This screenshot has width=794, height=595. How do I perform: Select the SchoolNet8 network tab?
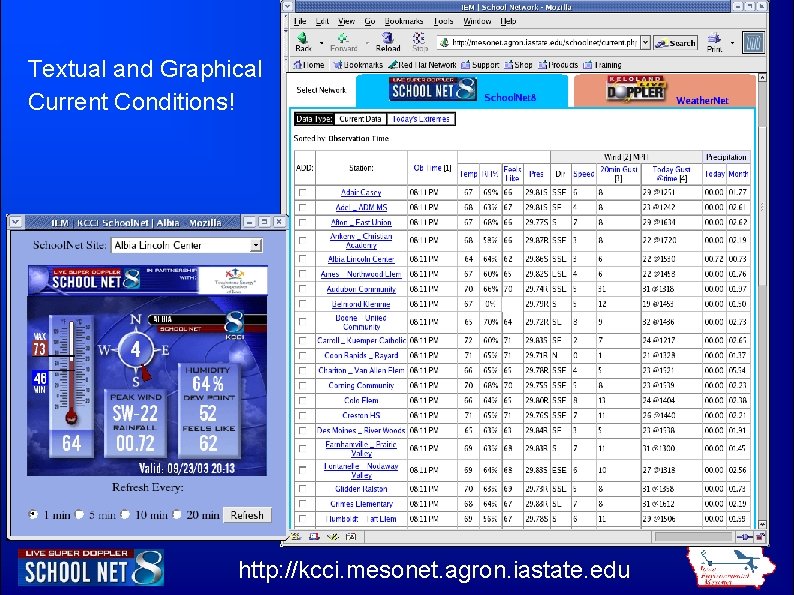point(462,90)
